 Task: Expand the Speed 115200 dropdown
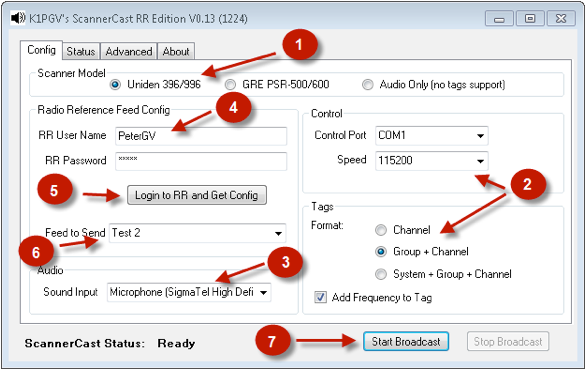[432, 160]
